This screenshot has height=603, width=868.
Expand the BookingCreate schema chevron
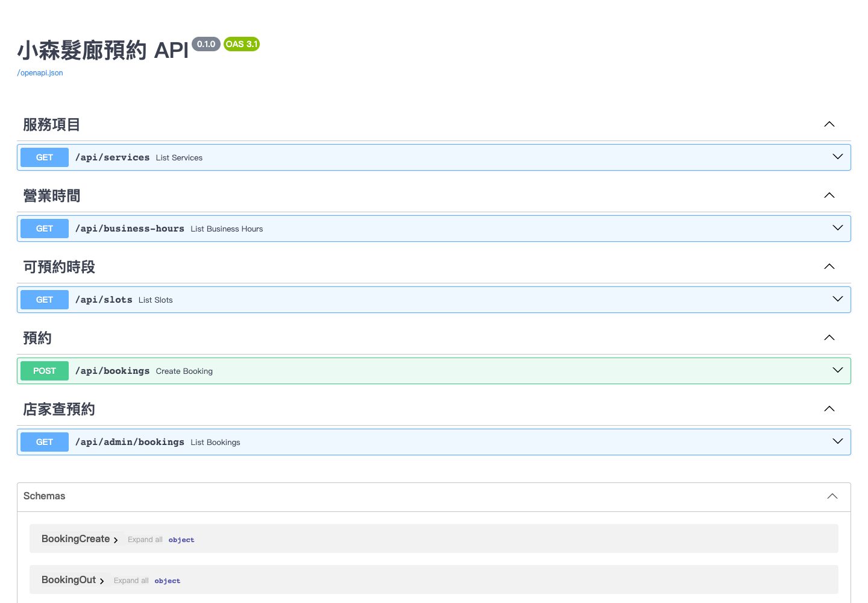tap(116, 540)
